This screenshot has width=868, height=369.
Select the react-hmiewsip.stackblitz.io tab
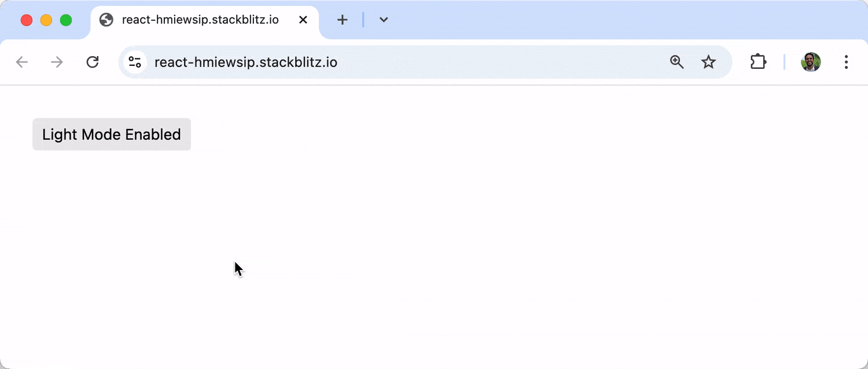[x=200, y=20]
